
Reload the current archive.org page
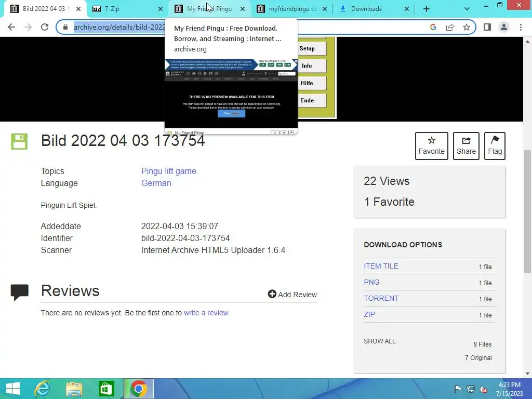click(x=45, y=27)
